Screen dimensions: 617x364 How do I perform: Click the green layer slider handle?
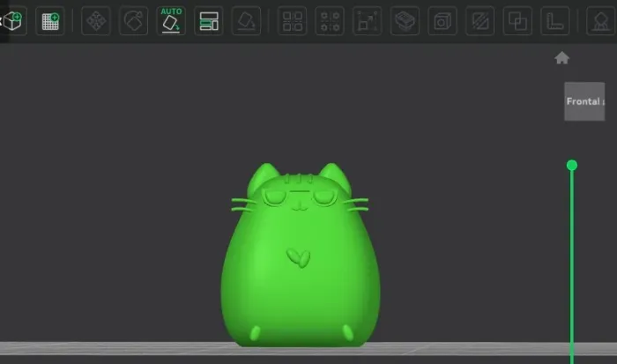coord(572,166)
